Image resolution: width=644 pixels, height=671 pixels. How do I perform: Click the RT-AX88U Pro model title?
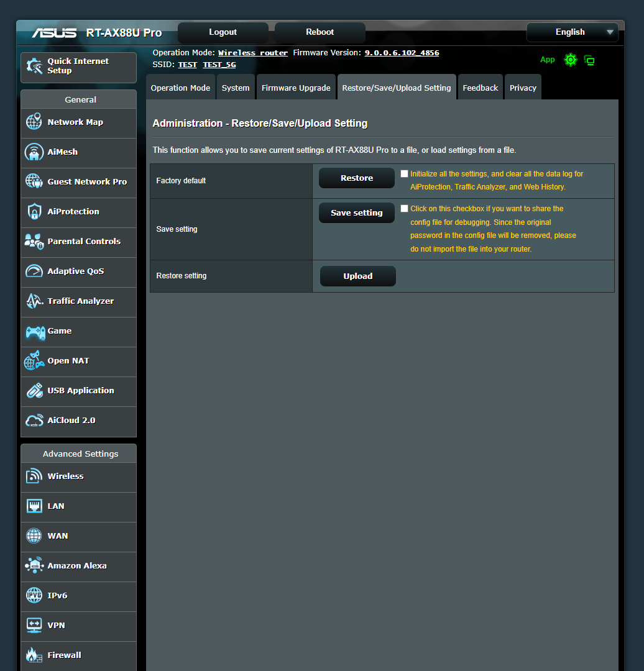pos(124,32)
